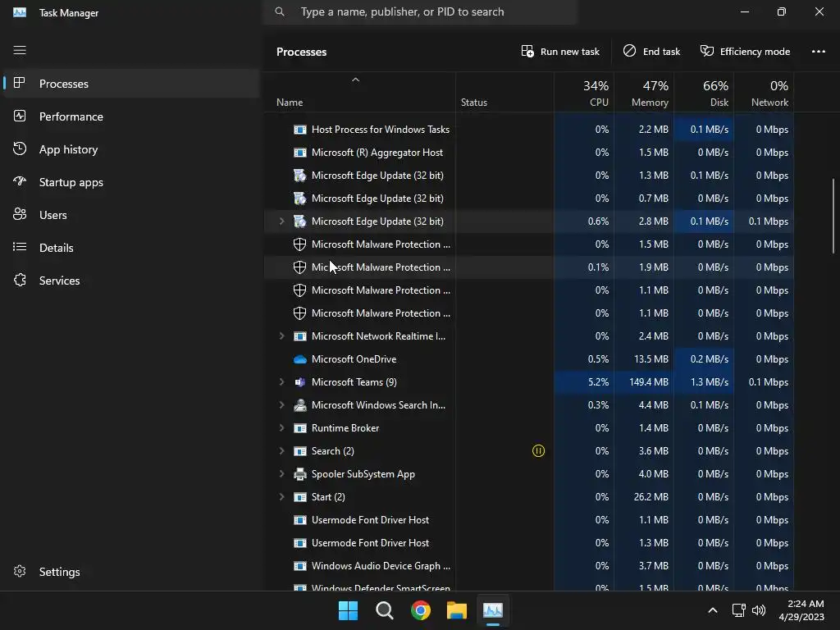Screen dimensions: 840x630
Task: Click the Windows Audio Device Graph icon
Action: click(300, 566)
